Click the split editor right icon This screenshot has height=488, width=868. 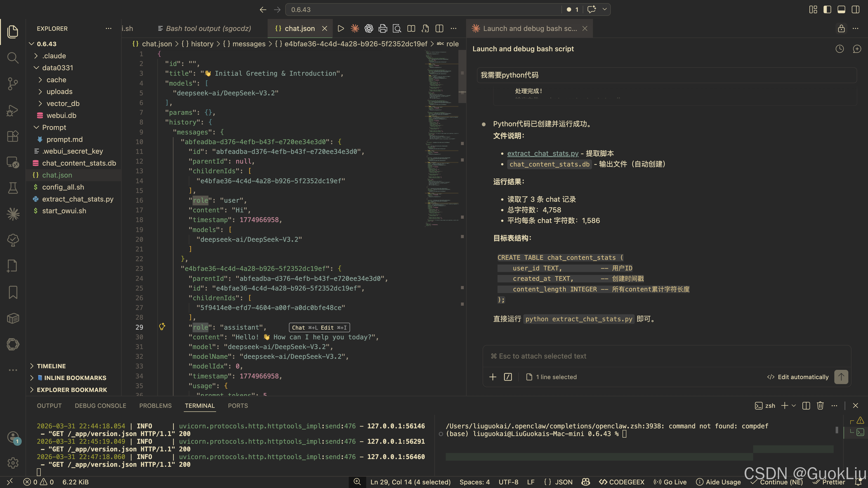(x=439, y=29)
